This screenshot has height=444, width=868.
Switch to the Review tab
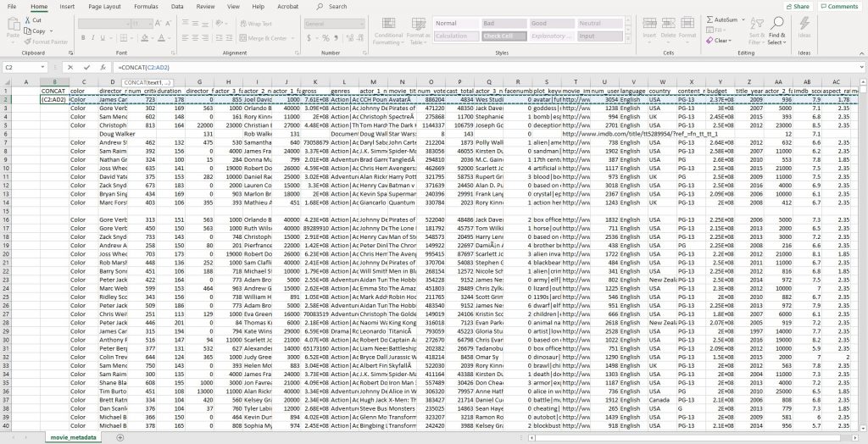(205, 7)
